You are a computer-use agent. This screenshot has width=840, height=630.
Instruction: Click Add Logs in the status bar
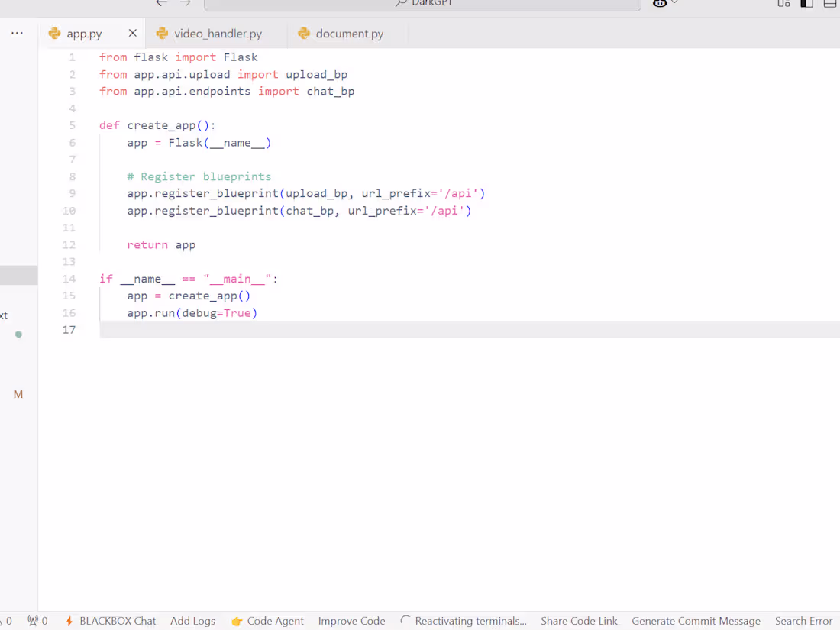(x=192, y=621)
